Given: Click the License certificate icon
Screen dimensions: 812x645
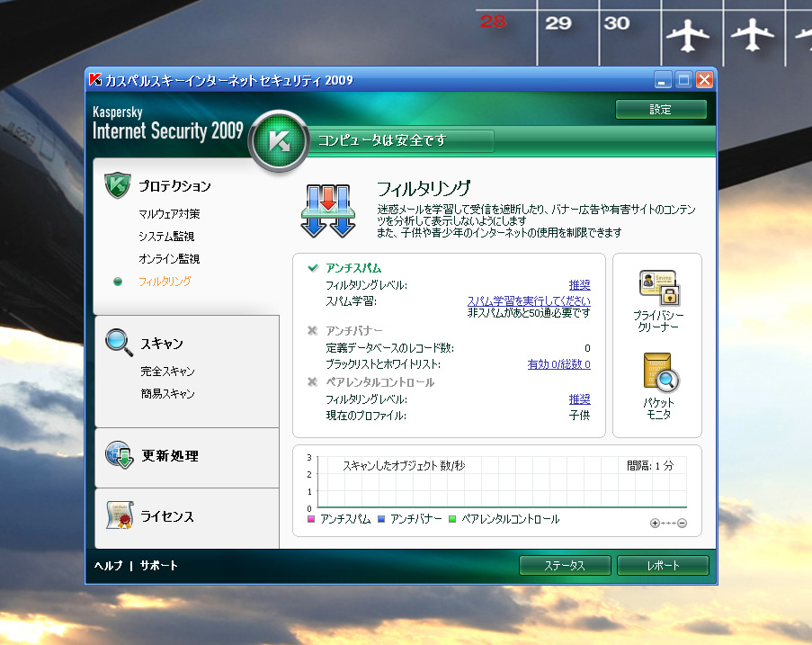Looking at the screenshot, I should coord(120,515).
